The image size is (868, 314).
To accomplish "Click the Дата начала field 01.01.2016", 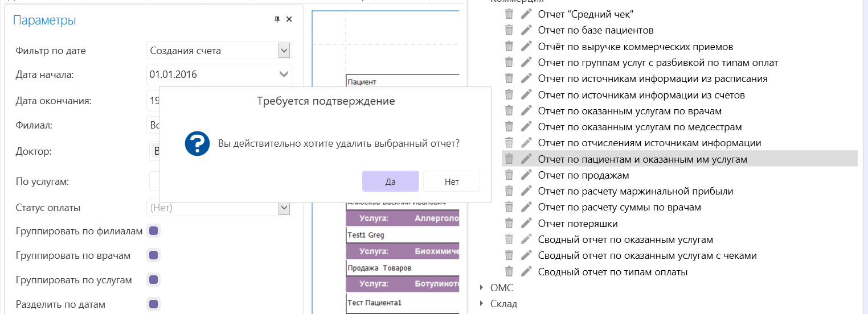I will click(219, 74).
